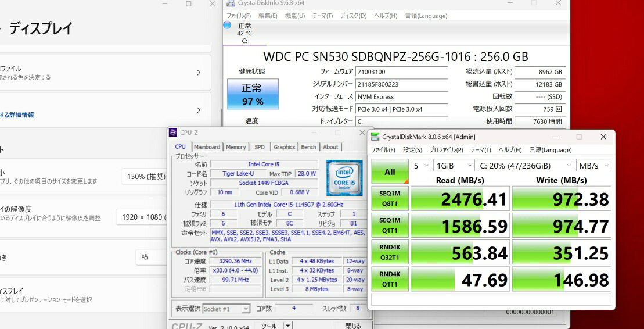Start the RND4K Q32T1 benchmark test
The width and height of the screenshot is (644, 329).
pos(390,253)
